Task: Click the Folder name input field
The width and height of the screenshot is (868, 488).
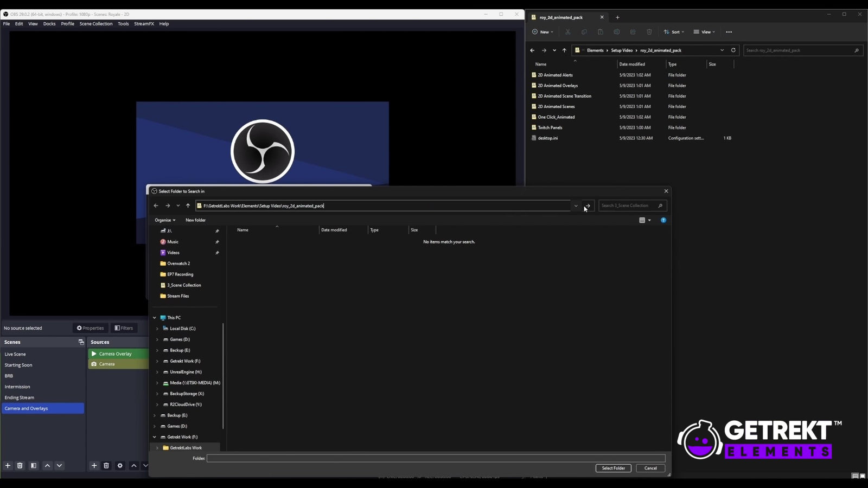Action: 435,458
